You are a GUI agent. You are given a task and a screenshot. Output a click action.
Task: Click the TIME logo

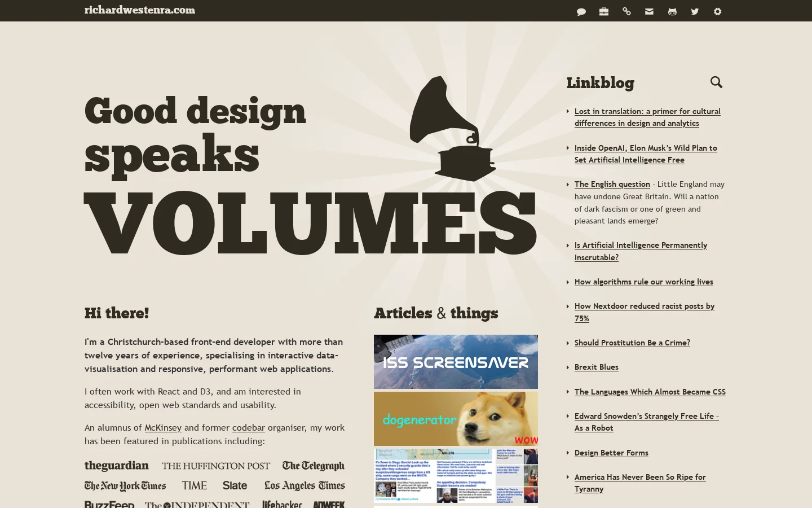[195, 485]
